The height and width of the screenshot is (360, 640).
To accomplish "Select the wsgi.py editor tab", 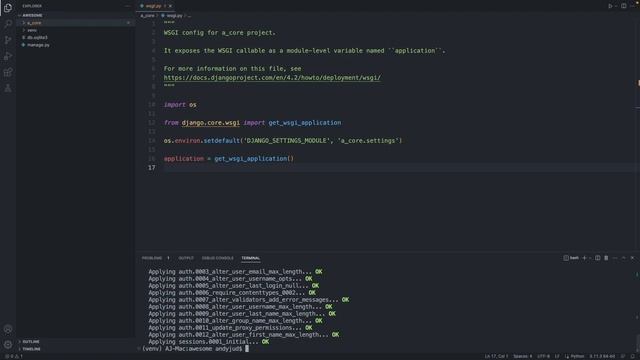I will point(156,6).
